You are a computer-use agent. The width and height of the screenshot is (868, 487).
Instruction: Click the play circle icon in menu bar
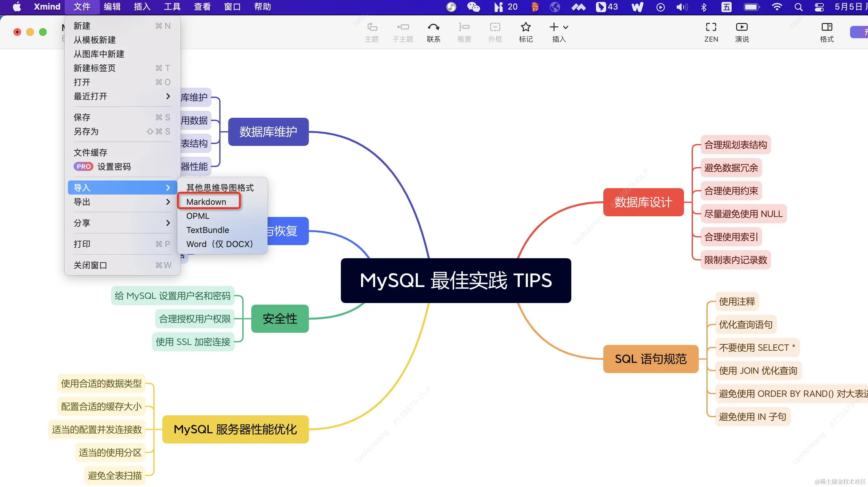660,7
